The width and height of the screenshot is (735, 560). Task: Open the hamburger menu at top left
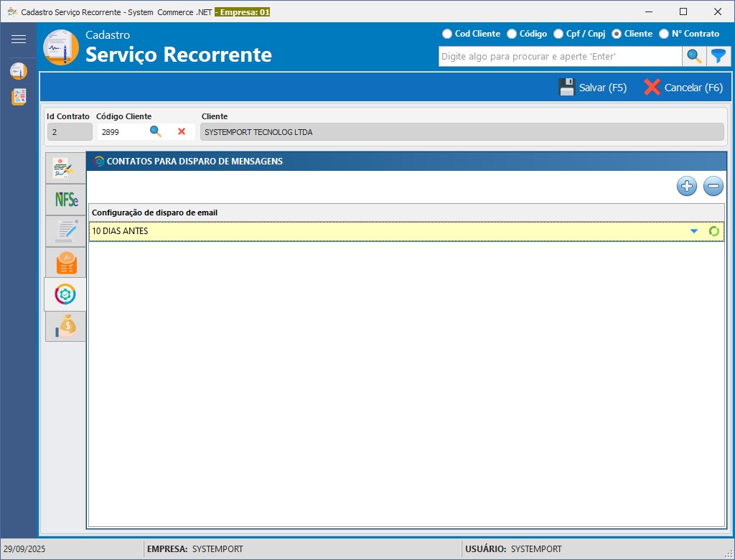tap(19, 39)
